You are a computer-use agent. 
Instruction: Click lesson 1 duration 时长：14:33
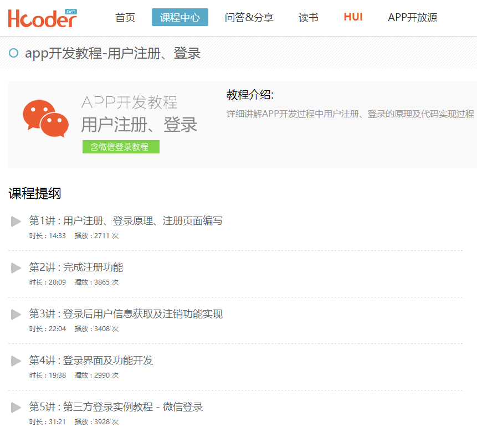(x=48, y=236)
